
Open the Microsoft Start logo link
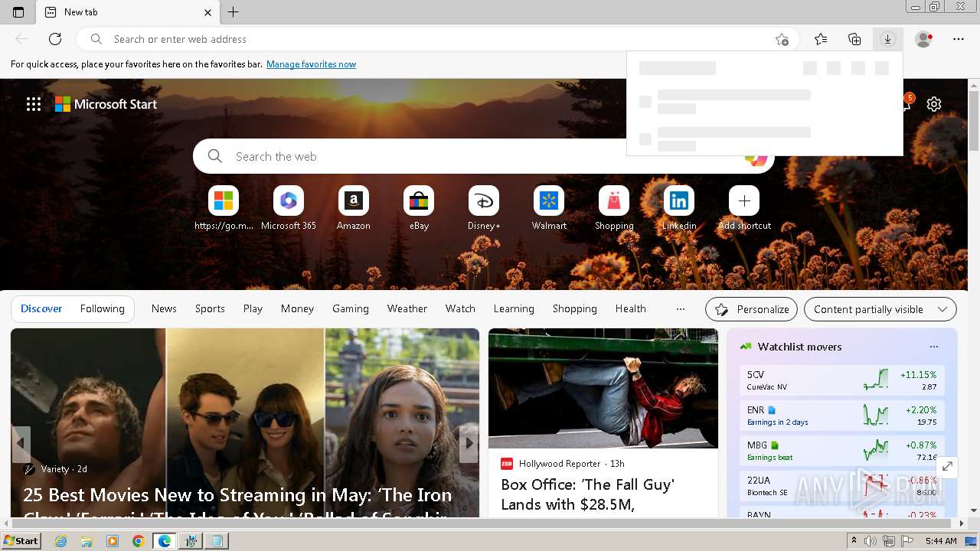[x=106, y=104]
